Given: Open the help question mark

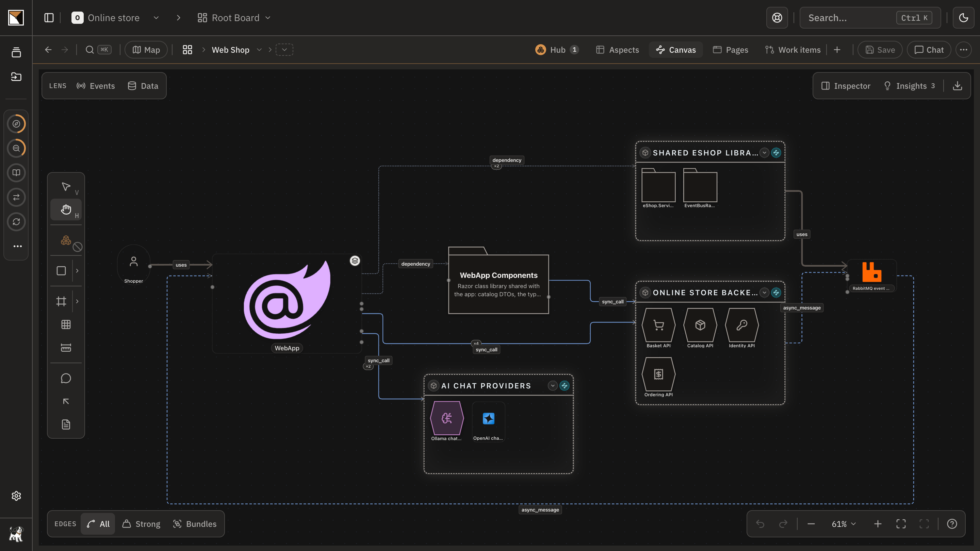Looking at the screenshot, I should pos(952,524).
